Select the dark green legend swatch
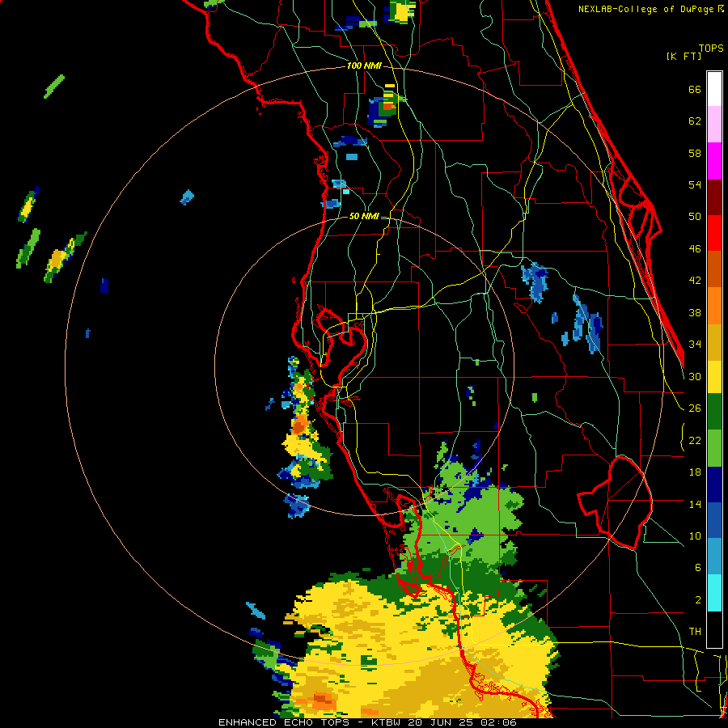Image resolution: width=728 pixels, height=728 pixels. tap(714, 412)
